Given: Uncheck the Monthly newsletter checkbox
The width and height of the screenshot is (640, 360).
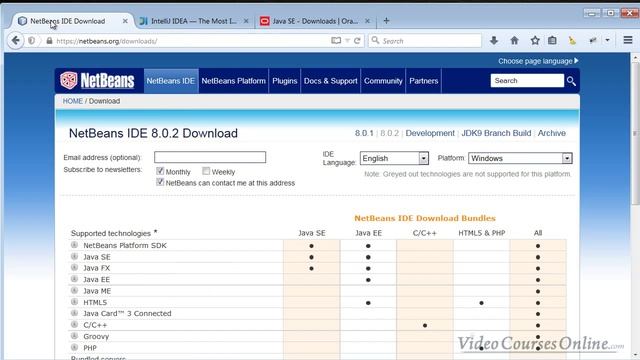Looking at the screenshot, I should click(x=160, y=171).
